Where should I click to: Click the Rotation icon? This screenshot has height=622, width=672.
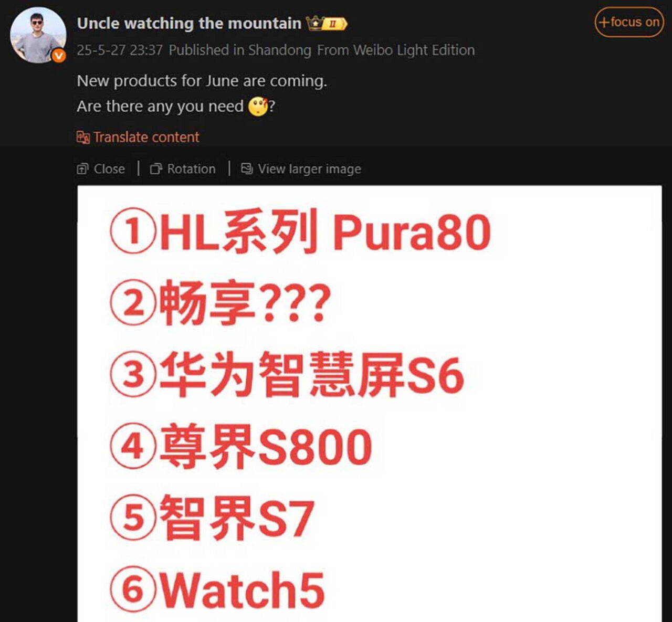pyautogui.click(x=156, y=169)
